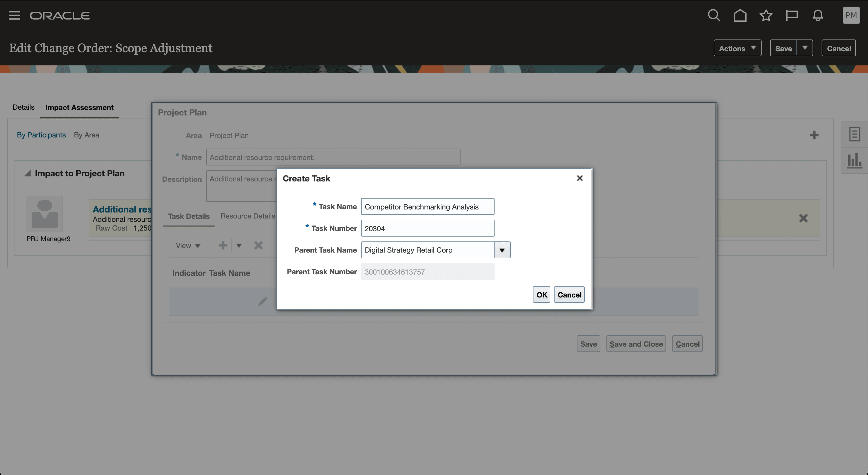Expand the Parent Task Name dropdown

point(502,250)
